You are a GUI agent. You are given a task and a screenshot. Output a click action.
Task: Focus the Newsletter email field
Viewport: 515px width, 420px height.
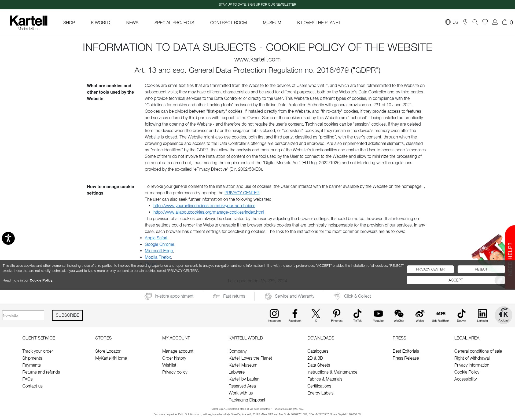click(x=23, y=315)
